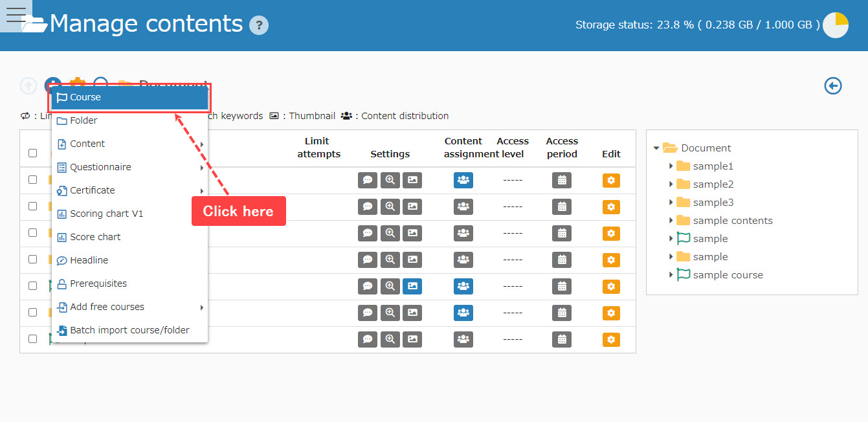Open comment settings in the first row
Screen dimensions: 868x422
pos(368,181)
